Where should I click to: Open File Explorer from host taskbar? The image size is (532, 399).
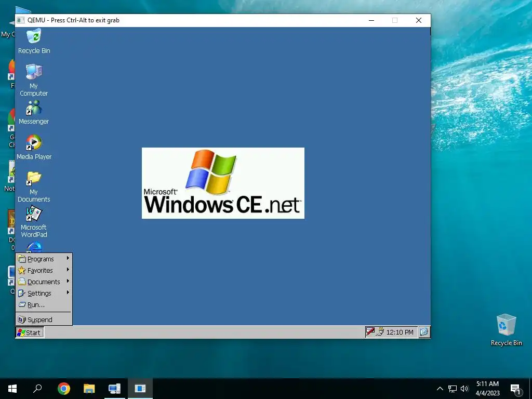click(x=89, y=389)
